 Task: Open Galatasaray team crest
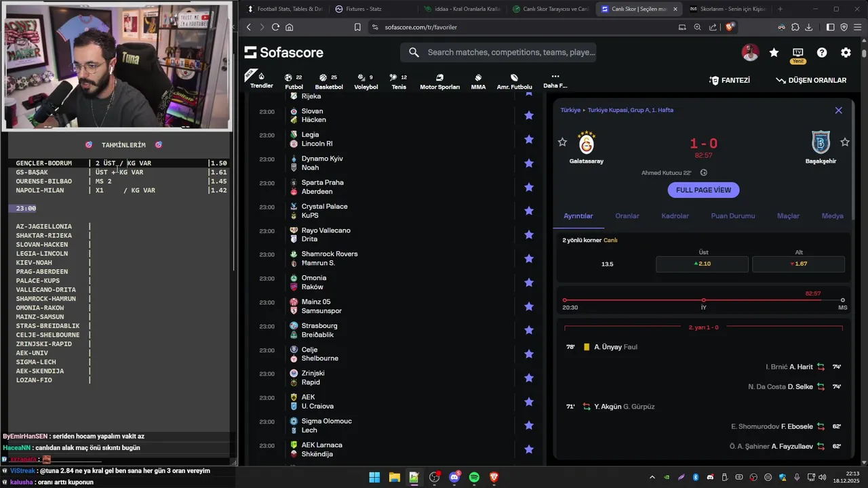586,143
